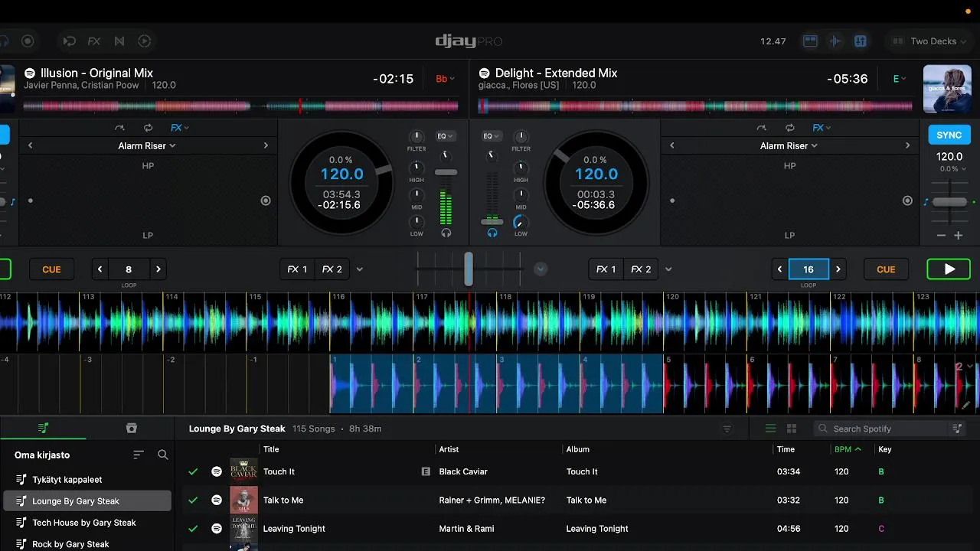This screenshot has height=551, width=980.
Task: Open the left deck Bb key dropdown
Action: (445, 79)
